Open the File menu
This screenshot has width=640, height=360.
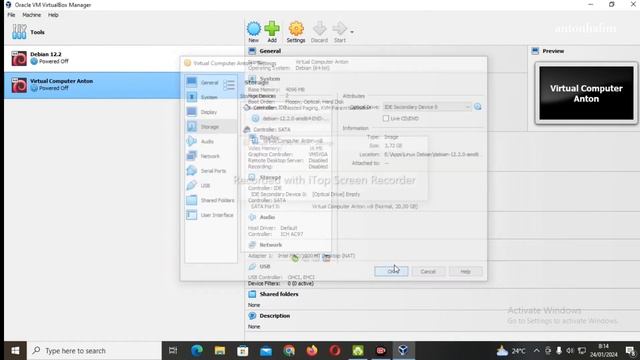11,15
